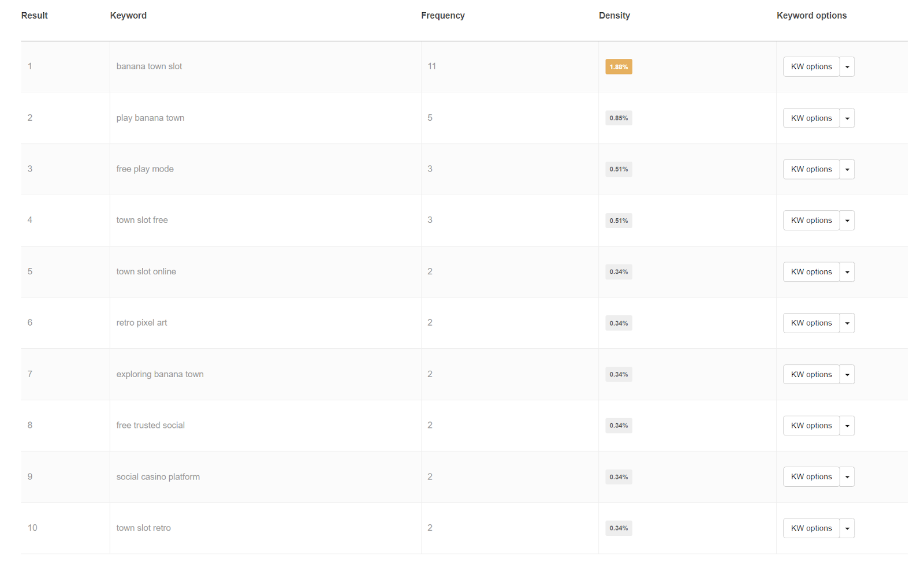Expand the caret next to play banana town
This screenshot has width=924, height=574.
[x=847, y=118]
